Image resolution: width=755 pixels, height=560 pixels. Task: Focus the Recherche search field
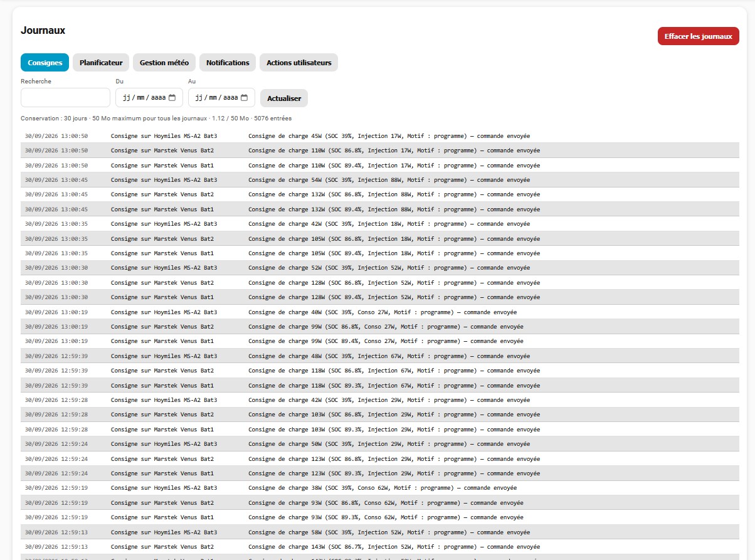65,98
